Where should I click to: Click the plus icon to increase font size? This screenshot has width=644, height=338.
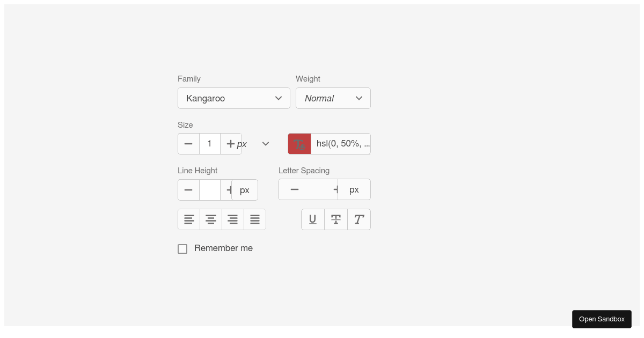[x=230, y=143]
